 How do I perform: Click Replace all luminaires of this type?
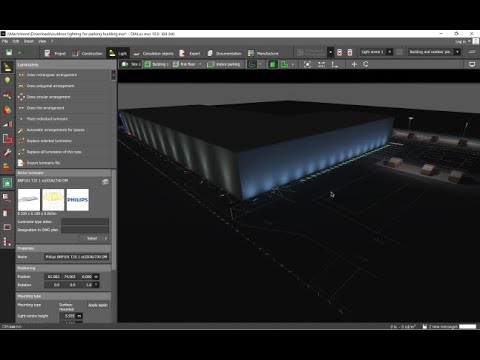click(x=54, y=152)
